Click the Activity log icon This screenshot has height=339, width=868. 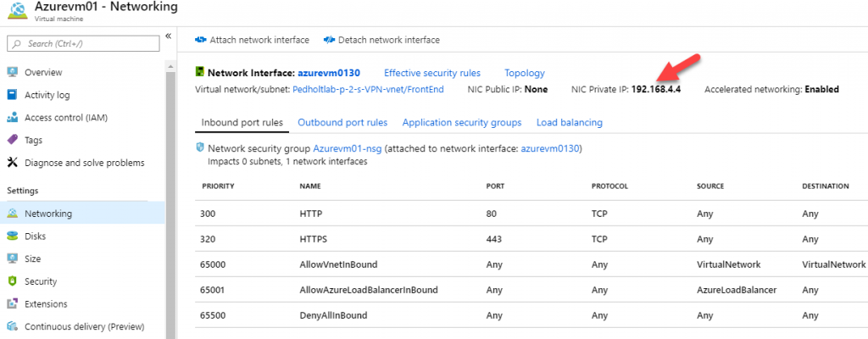13,95
